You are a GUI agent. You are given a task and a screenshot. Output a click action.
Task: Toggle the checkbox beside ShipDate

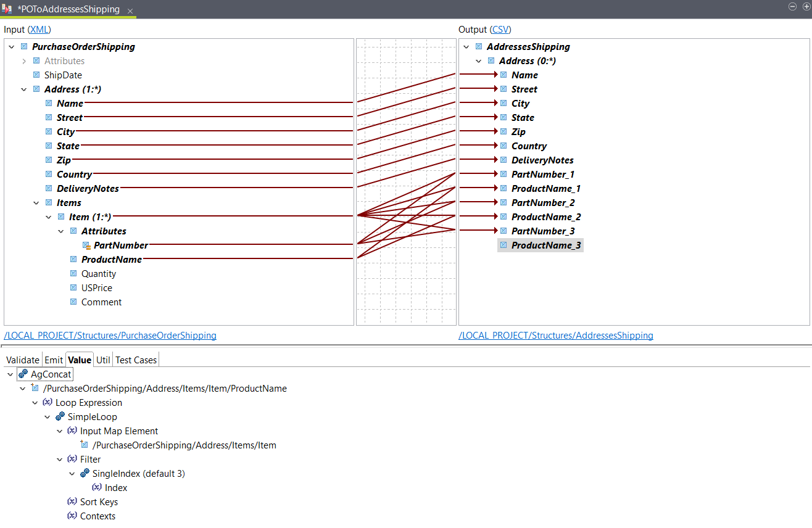[36, 75]
